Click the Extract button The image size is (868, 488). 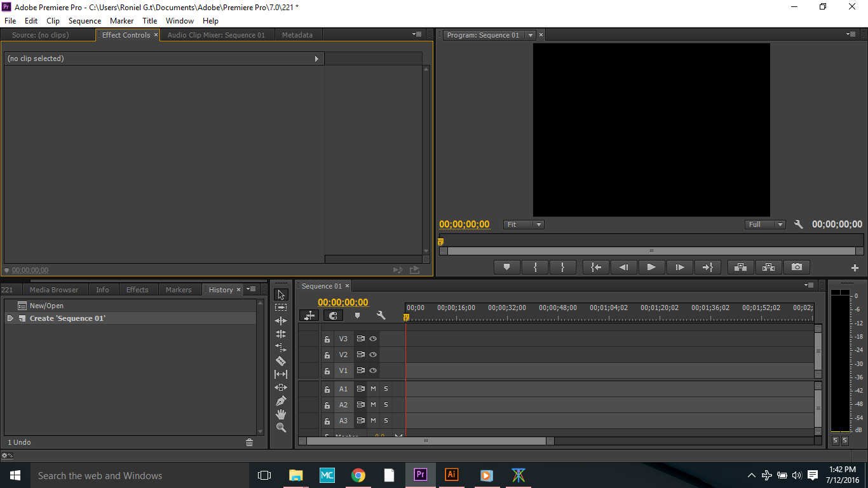(768, 268)
